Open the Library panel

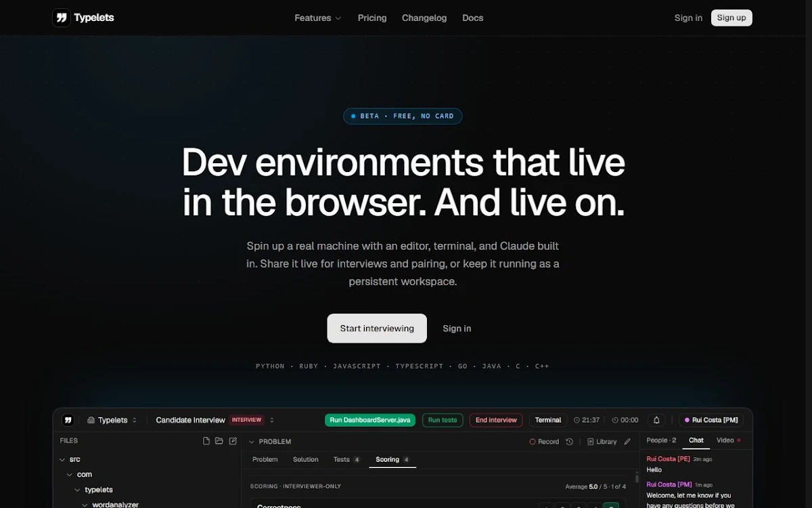[x=602, y=442]
